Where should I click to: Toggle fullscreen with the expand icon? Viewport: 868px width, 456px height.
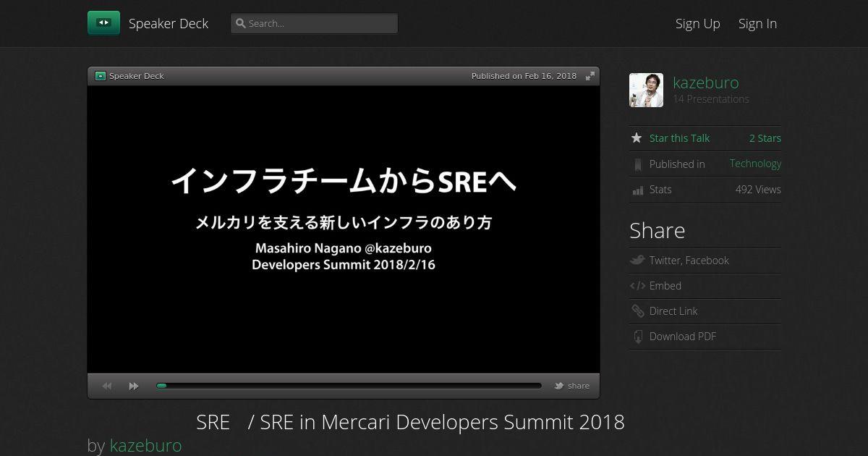[590, 76]
